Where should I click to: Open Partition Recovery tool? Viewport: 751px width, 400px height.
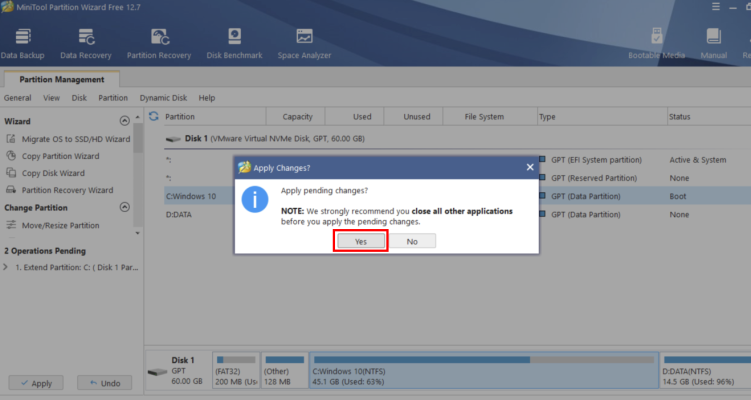tap(159, 44)
